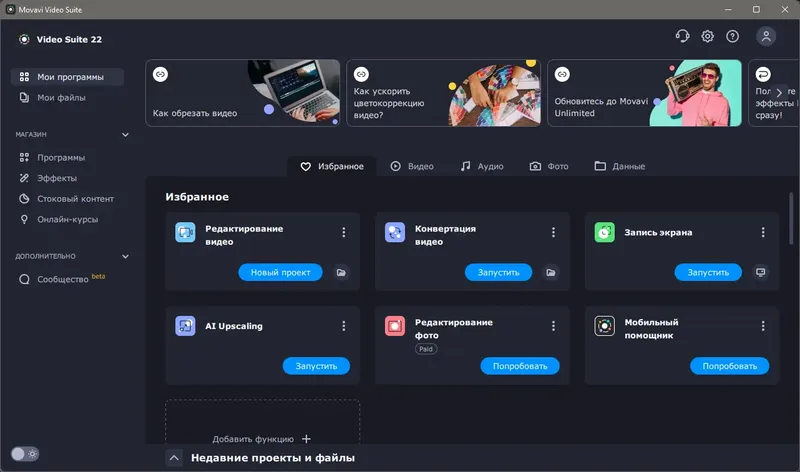Open Как ускорить цветокоррекцию banner

coord(443,93)
